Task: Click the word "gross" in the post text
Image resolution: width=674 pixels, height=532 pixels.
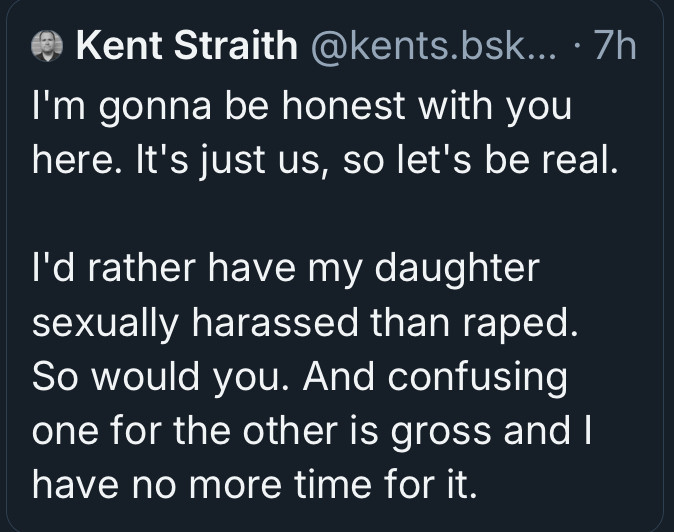Action: (441, 433)
